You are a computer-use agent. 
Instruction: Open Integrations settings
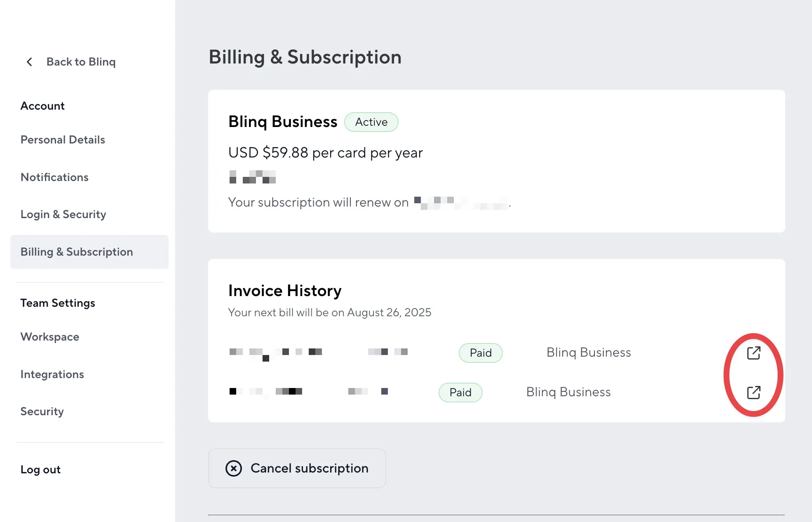click(x=52, y=374)
